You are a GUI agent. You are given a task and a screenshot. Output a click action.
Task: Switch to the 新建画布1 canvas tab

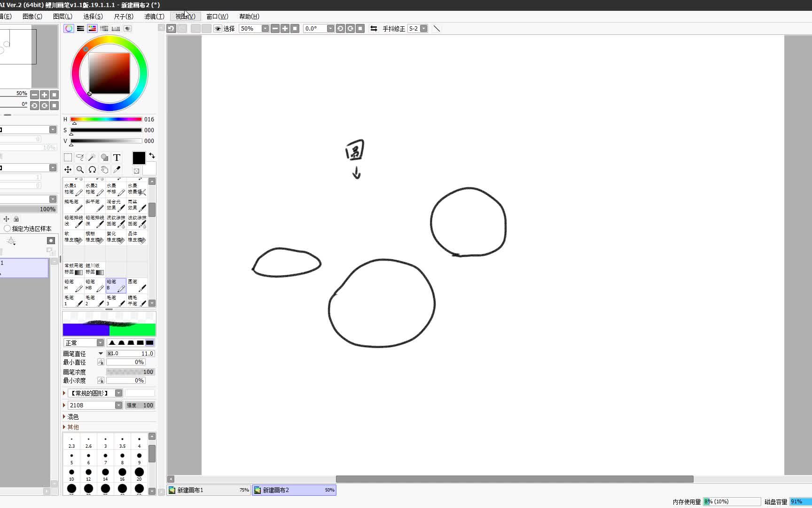tap(209, 490)
